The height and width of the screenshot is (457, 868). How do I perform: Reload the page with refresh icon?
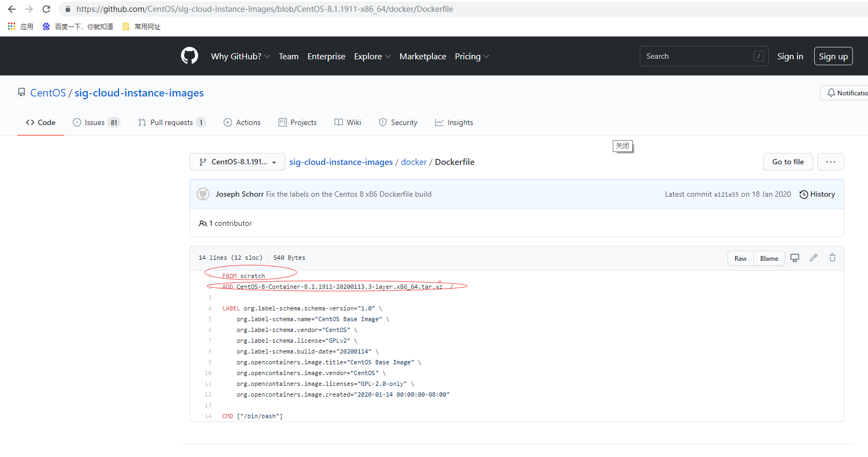(46, 9)
